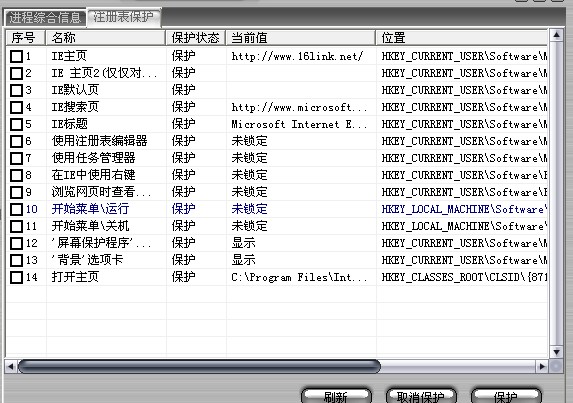Click the 位置 column header
The height and width of the screenshot is (403, 573).
coord(462,38)
